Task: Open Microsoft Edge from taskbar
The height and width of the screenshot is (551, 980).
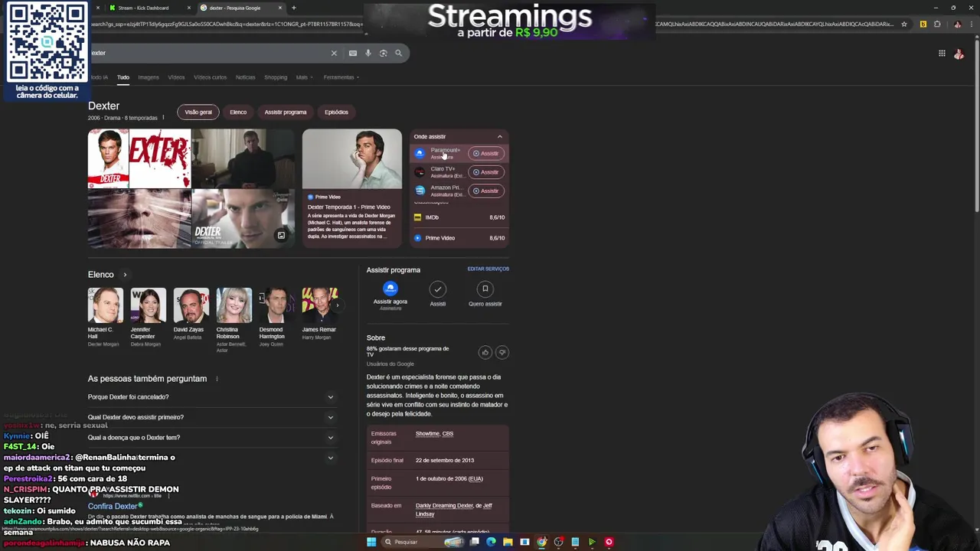Action: [x=491, y=542]
